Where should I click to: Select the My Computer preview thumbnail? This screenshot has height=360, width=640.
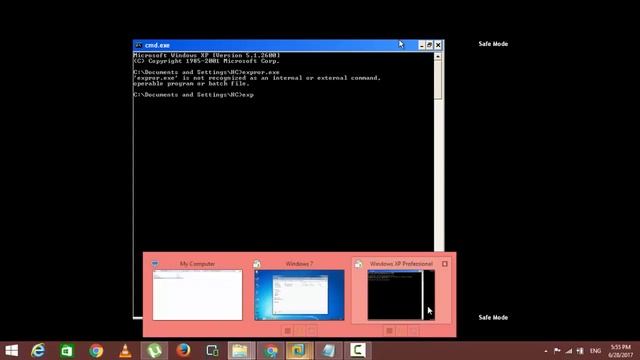(198, 295)
